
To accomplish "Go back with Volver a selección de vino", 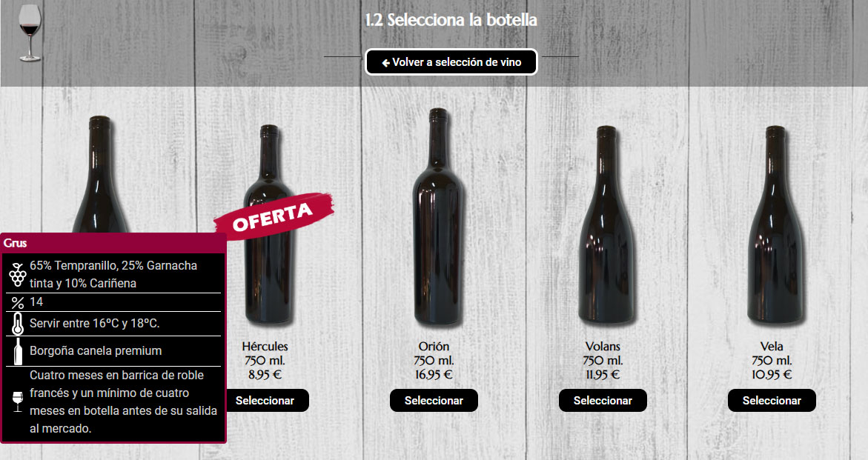I will [x=451, y=62].
